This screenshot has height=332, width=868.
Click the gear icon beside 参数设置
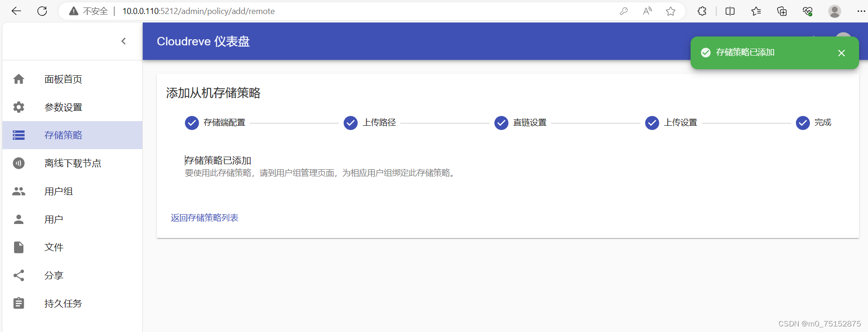19,107
